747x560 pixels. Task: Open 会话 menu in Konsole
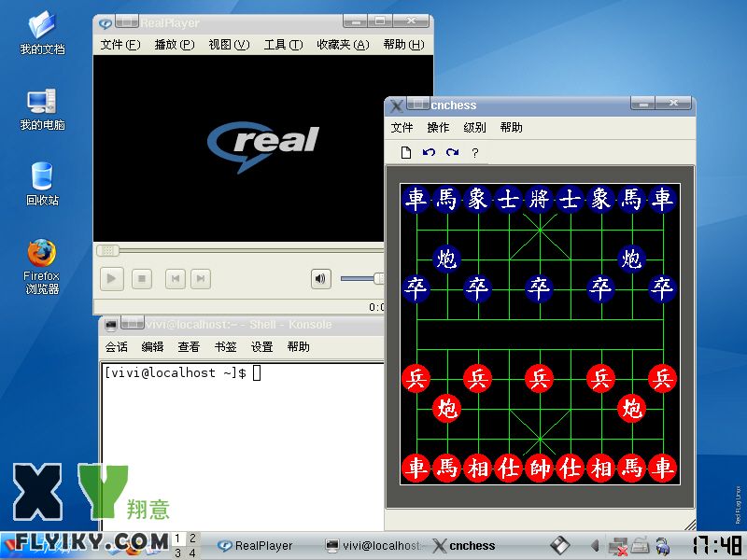coord(116,346)
